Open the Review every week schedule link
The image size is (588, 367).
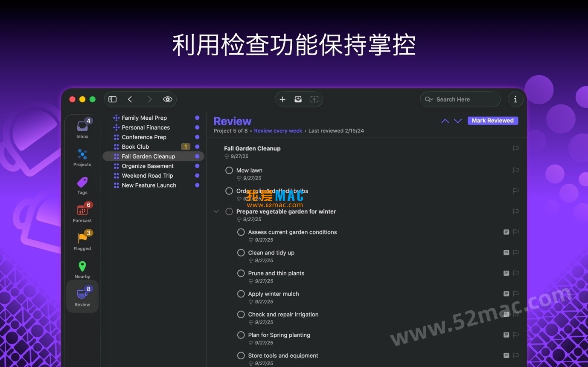(x=278, y=130)
